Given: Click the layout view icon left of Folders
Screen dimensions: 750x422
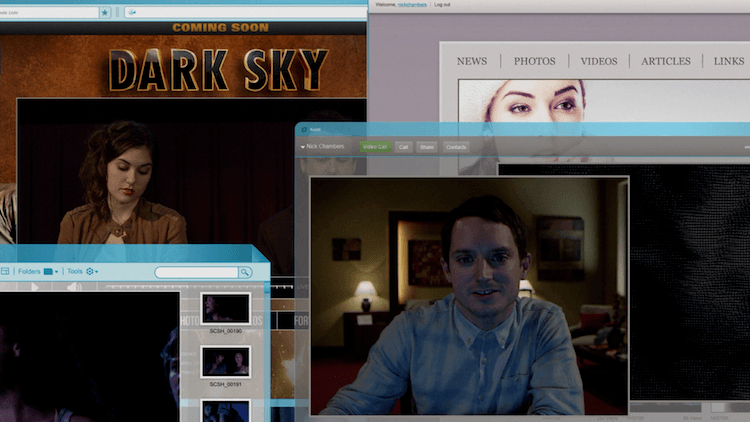Looking at the screenshot, I should click(5, 272).
